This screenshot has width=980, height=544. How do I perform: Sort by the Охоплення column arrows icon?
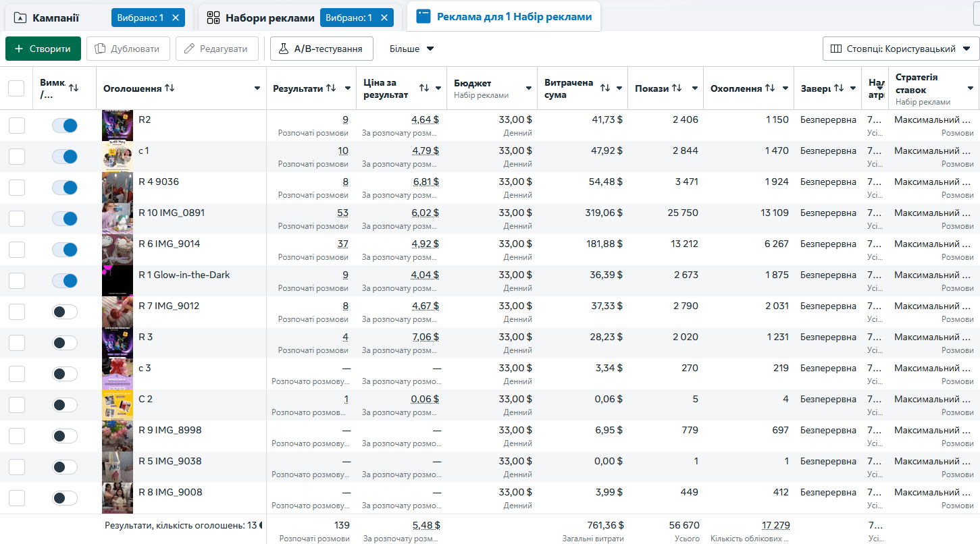click(x=769, y=88)
